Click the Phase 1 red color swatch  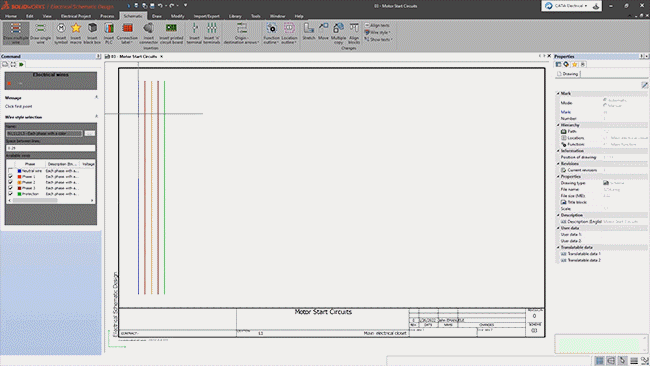19,177
